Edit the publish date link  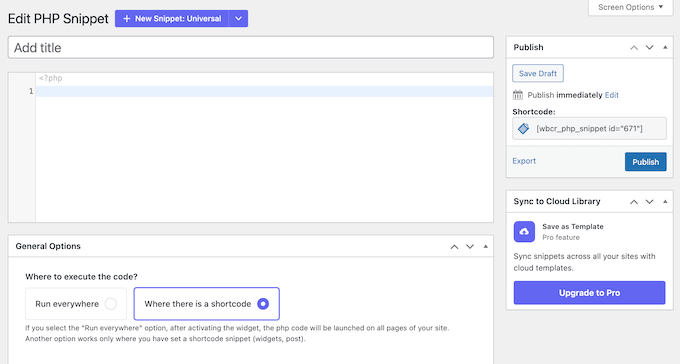(x=611, y=95)
